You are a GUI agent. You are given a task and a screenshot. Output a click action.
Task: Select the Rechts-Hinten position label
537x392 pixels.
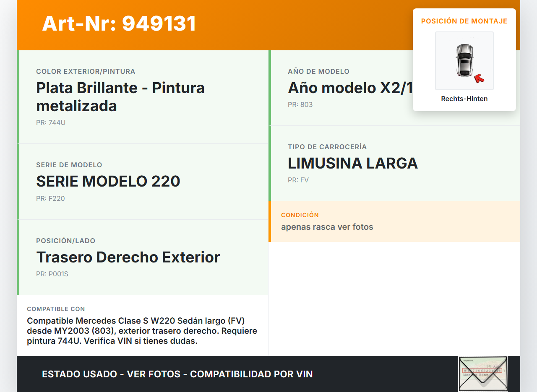pyautogui.click(x=464, y=99)
